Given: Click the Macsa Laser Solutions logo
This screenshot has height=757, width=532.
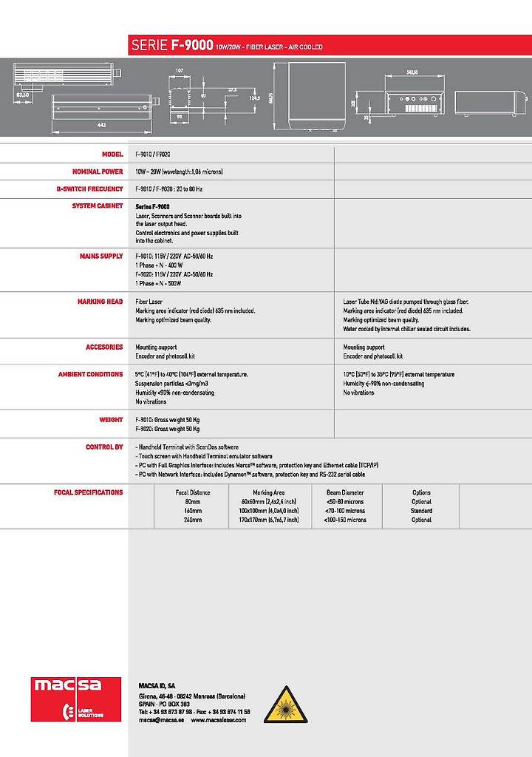Looking at the screenshot, I should tap(76, 699).
